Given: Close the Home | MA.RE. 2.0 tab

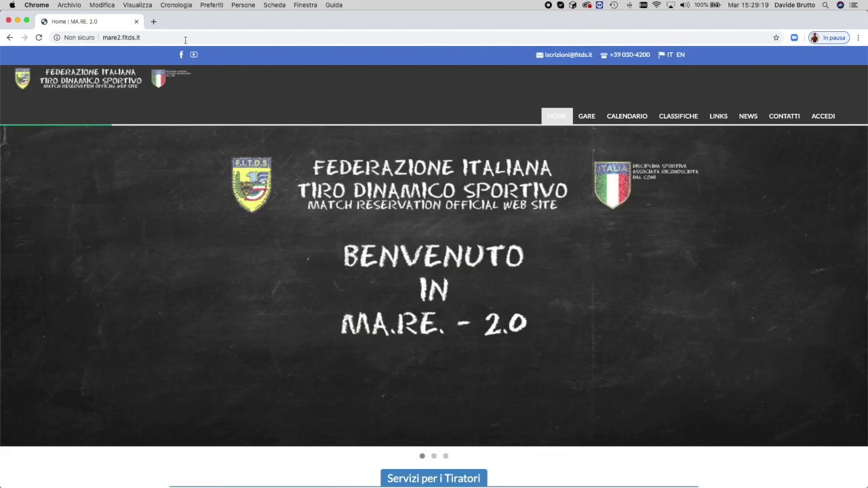Looking at the screenshot, I should [136, 22].
